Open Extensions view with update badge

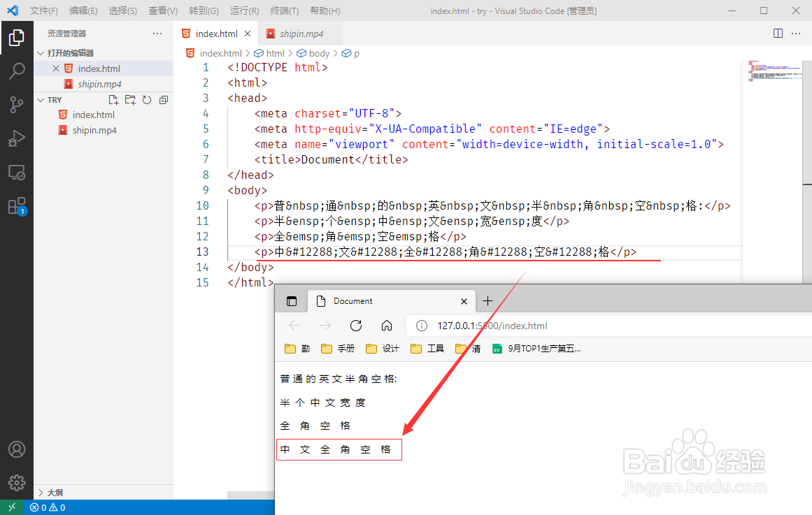pos(17,206)
